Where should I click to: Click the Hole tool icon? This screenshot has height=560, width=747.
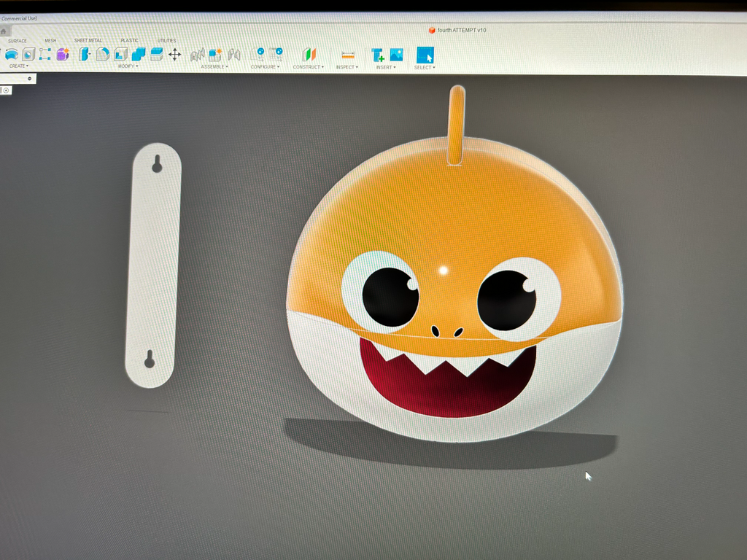(x=28, y=54)
